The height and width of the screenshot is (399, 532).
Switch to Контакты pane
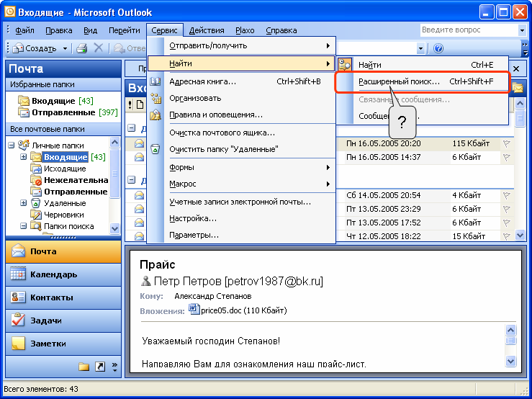tap(63, 297)
